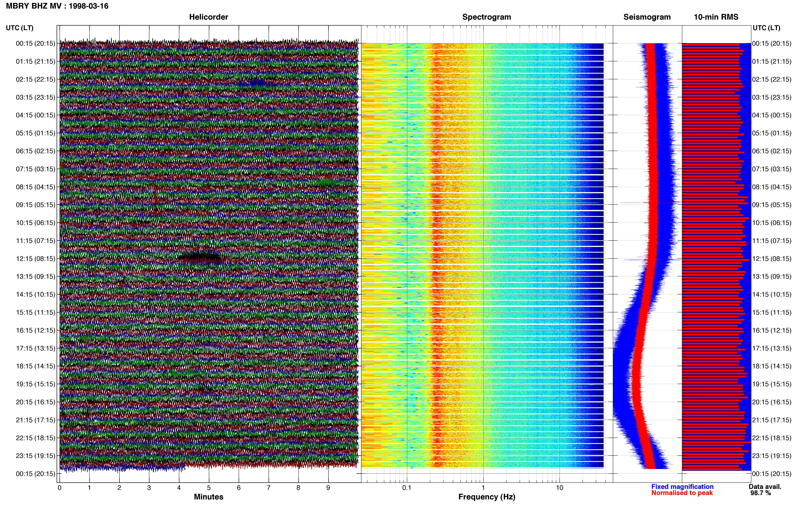Click the left 'UTC (LT)' axis header
This screenshot has width=812, height=508.
pyautogui.click(x=19, y=28)
